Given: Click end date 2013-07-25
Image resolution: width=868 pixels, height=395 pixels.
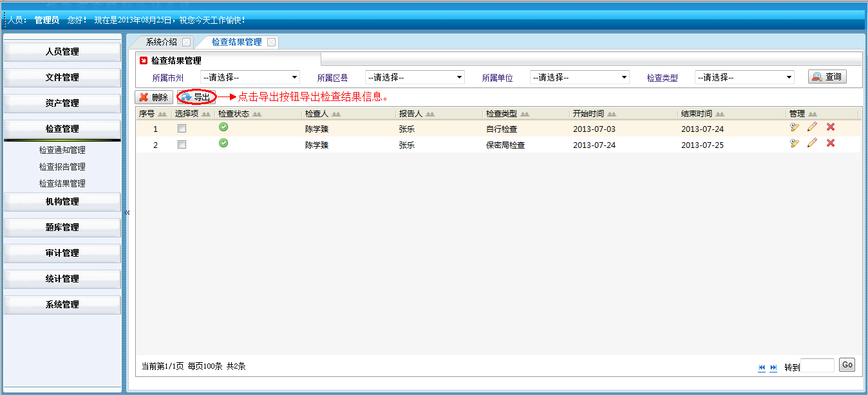Looking at the screenshot, I should [703, 145].
